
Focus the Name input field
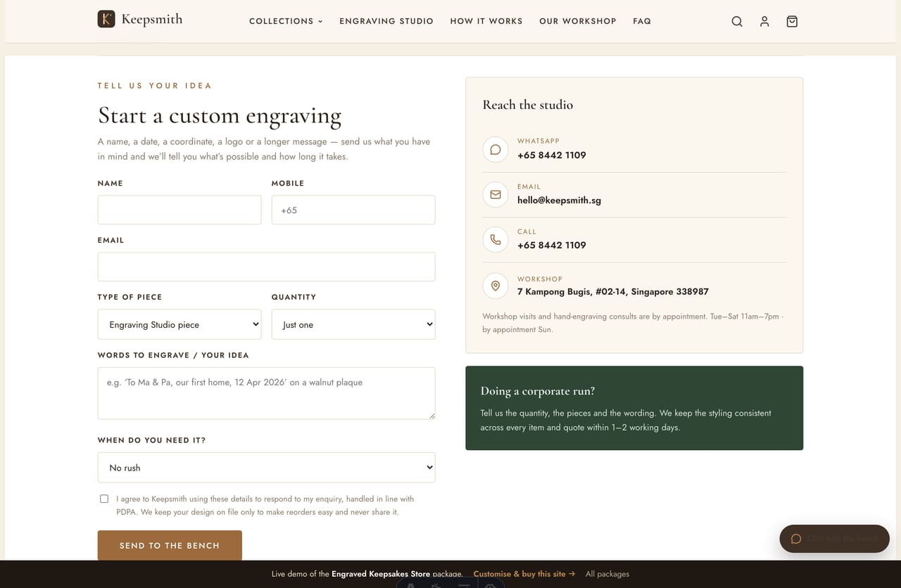(179, 210)
